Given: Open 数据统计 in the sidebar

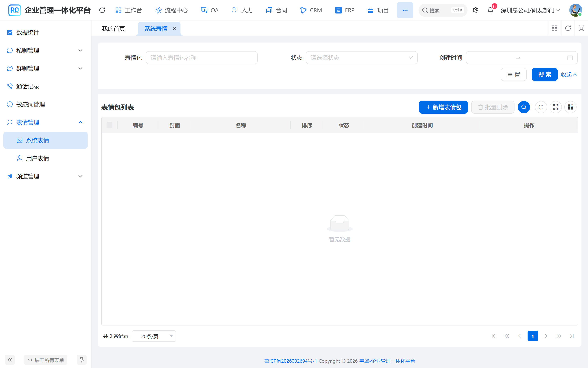Looking at the screenshot, I should click(46, 32).
